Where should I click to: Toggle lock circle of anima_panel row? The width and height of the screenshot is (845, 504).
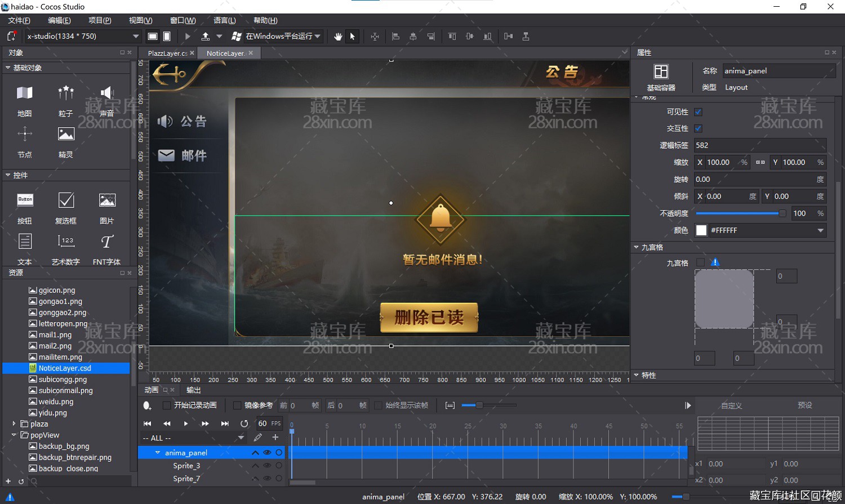(279, 453)
